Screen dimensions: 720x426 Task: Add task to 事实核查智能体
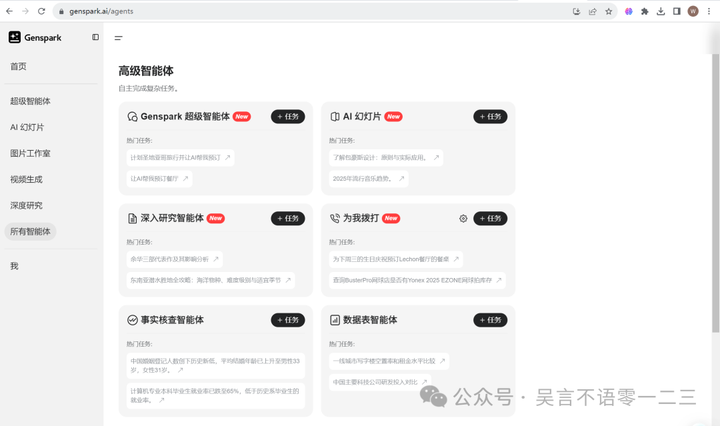(x=288, y=320)
